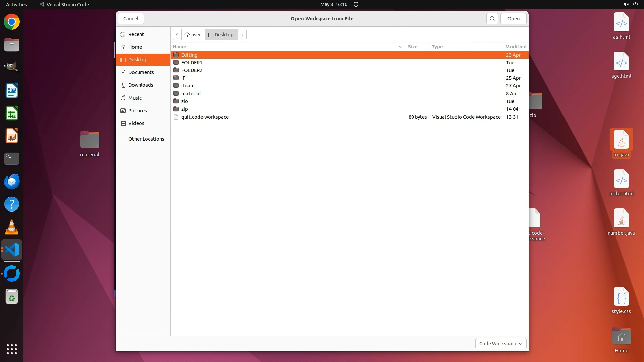Click the Name column sort arrow
The image size is (644, 362).
[x=400, y=47]
